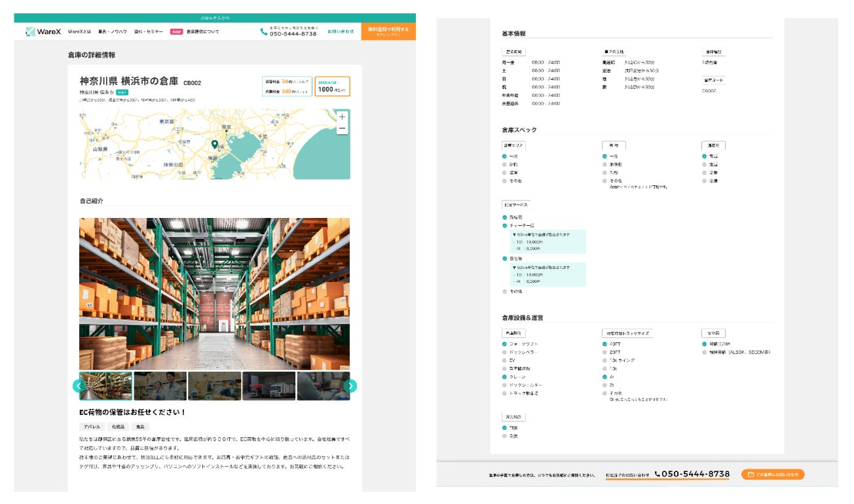Toggle the 40FT truck size checkbox
Viewport: 854px width, 504px height.
pyautogui.click(x=604, y=344)
